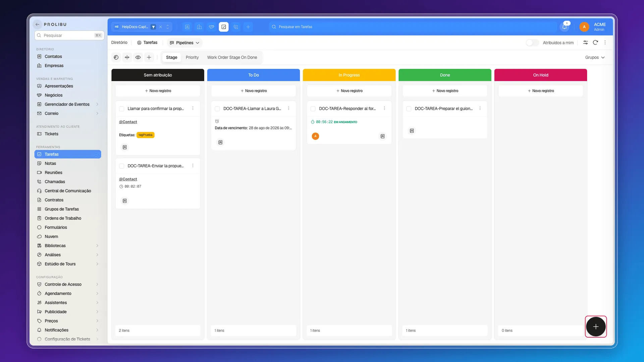Toggle the Atribuídos a mim switch
Viewport: 644px width, 362px height.
coord(532,43)
